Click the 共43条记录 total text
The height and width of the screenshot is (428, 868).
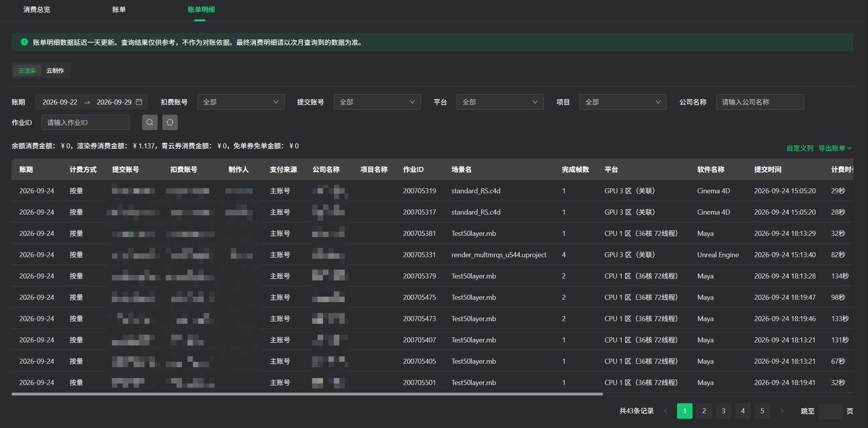click(x=636, y=411)
